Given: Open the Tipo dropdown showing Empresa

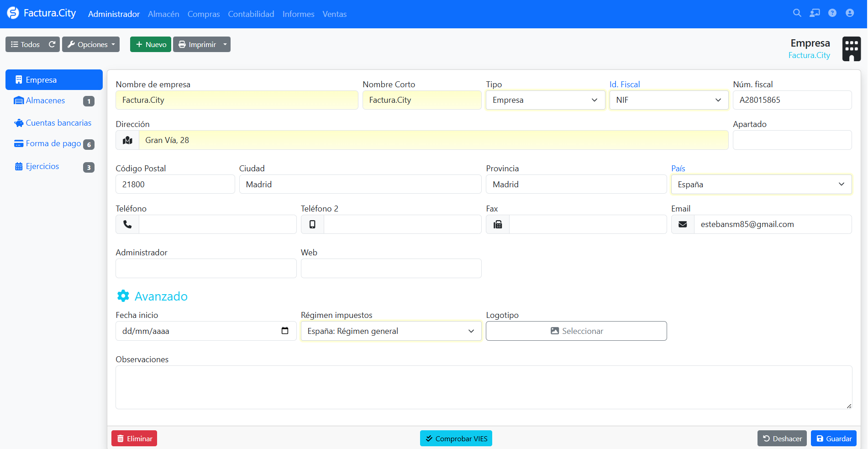Looking at the screenshot, I should coord(545,100).
